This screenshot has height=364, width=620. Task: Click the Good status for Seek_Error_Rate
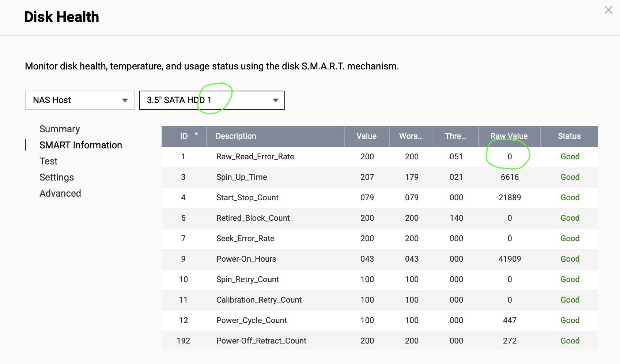[x=570, y=239]
